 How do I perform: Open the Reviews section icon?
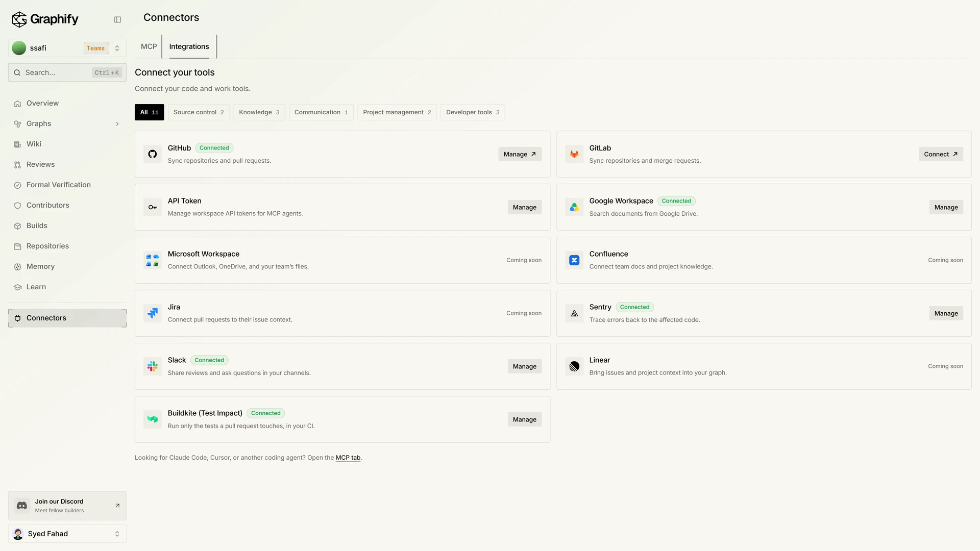[17, 165]
